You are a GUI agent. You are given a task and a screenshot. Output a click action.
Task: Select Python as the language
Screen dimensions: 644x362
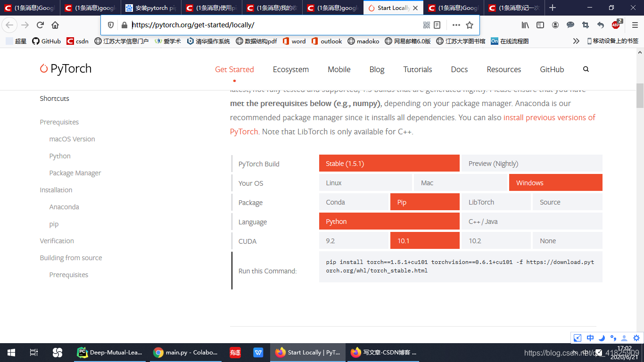point(389,221)
